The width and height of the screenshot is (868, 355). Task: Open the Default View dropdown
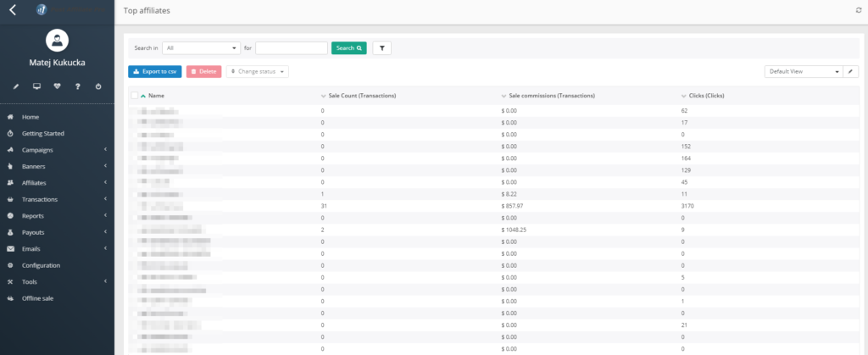pos(803,72)
